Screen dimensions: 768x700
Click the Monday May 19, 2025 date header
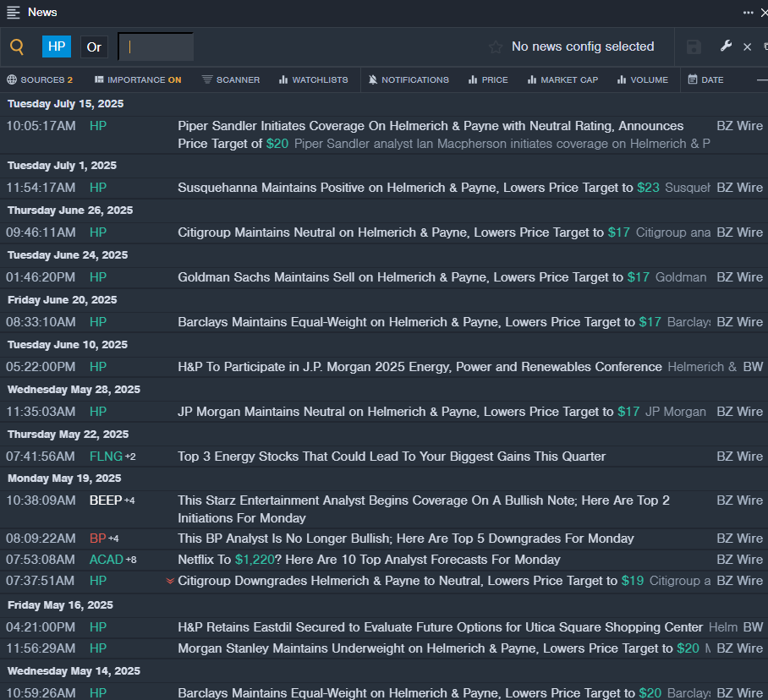click(x=64, y=479)
